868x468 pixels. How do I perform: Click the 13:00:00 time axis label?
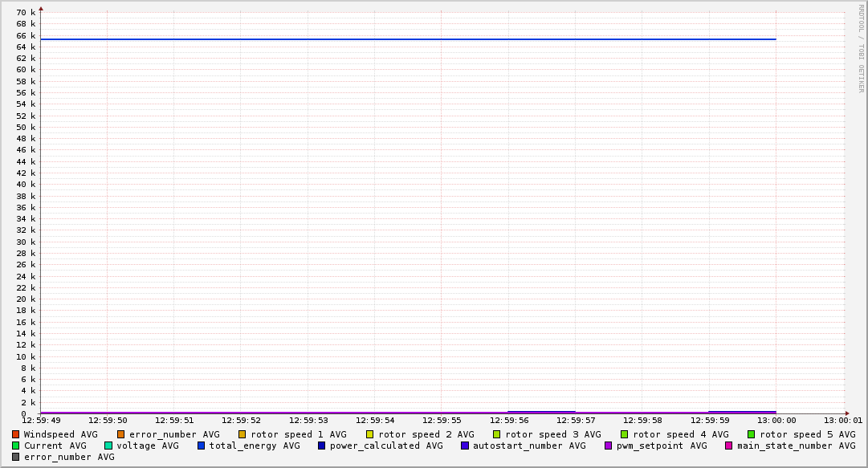[x=776, y=421]
